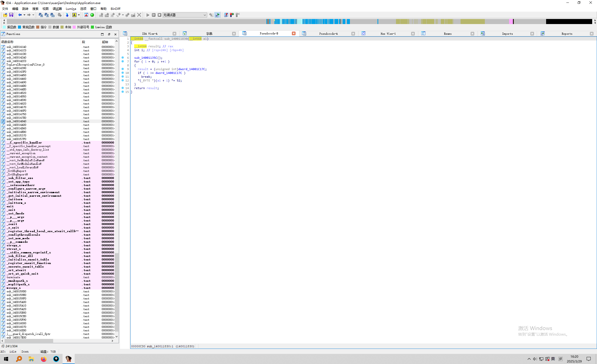Expand the back-arrow history dropdown
597x364 pixels.
(x=24, y=15)
